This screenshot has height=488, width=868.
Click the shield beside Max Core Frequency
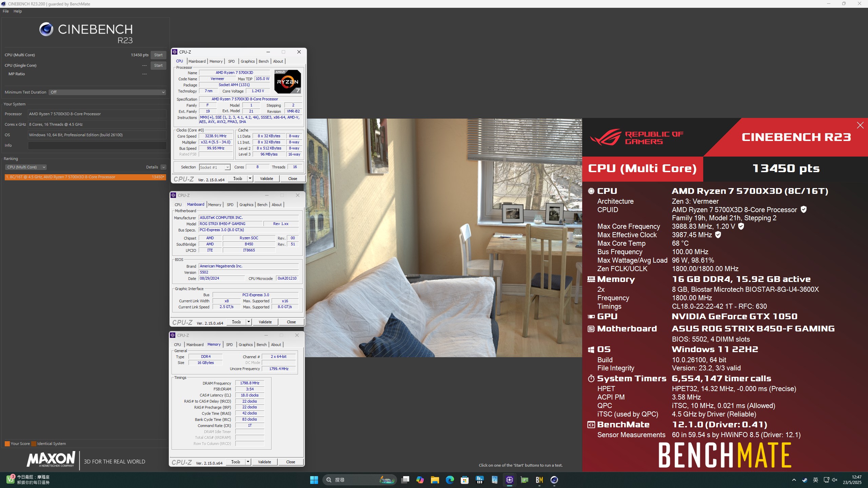click(741, 226)
